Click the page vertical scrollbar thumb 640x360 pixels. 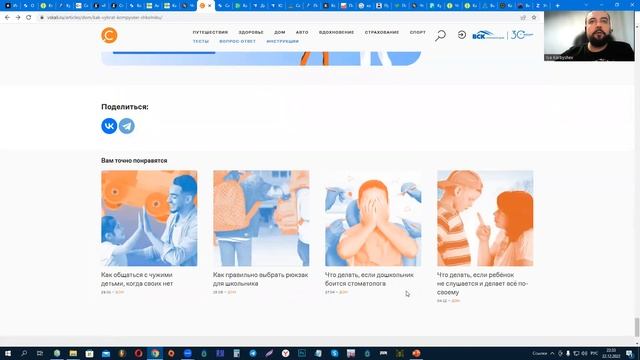636,327
